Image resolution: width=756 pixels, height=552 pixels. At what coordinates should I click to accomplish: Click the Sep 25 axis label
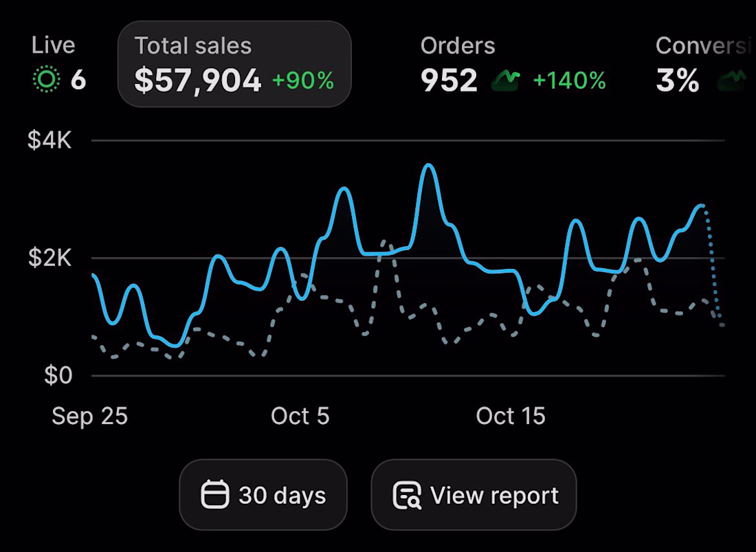(x=89, y=416)
